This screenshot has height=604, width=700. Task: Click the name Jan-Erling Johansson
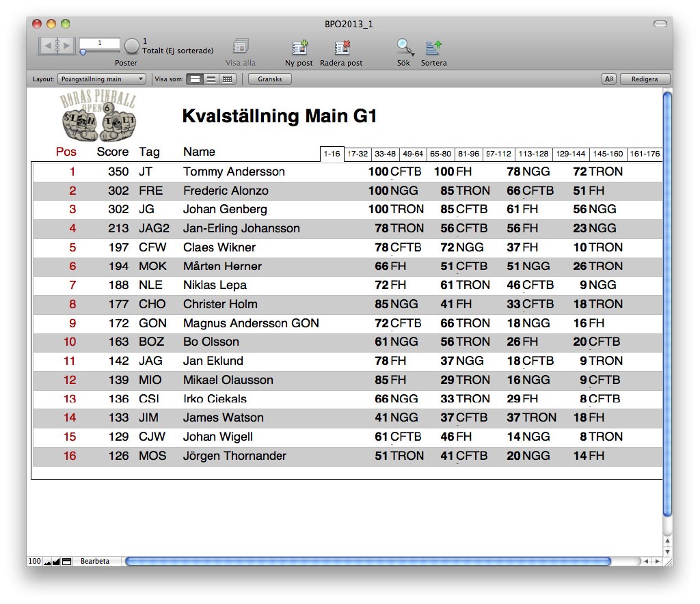(241, 228)
